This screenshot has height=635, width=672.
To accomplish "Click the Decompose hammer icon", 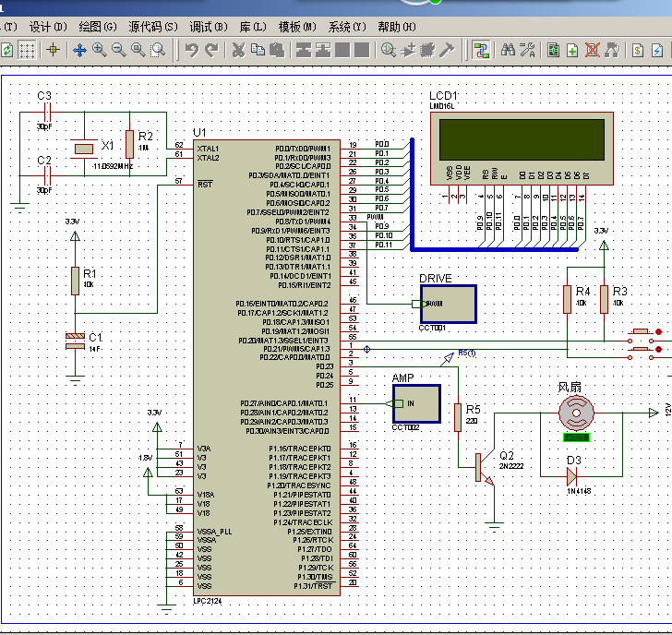I will click(x=447, y=50).
